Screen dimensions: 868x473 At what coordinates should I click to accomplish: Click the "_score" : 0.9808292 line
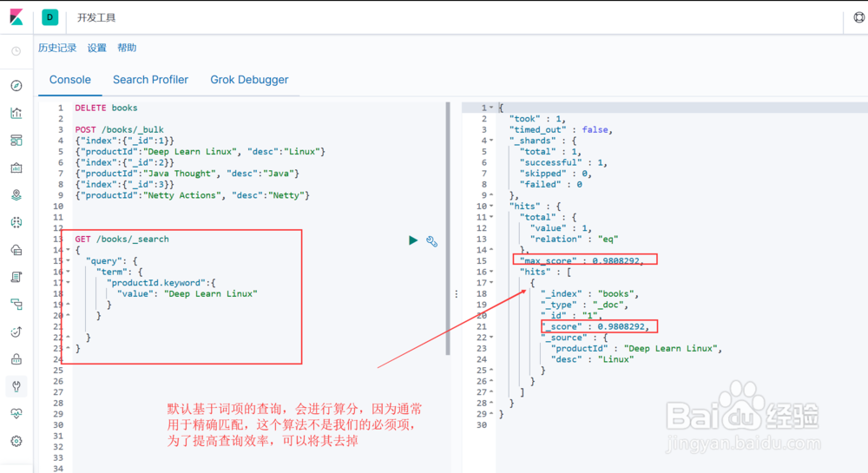point(595,326)
